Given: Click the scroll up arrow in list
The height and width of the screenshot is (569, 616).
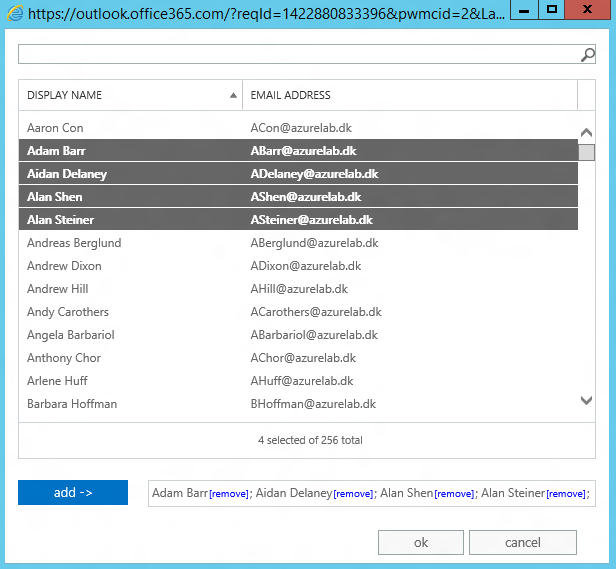Looking at the screenshot, I should [x=586, y=132].
